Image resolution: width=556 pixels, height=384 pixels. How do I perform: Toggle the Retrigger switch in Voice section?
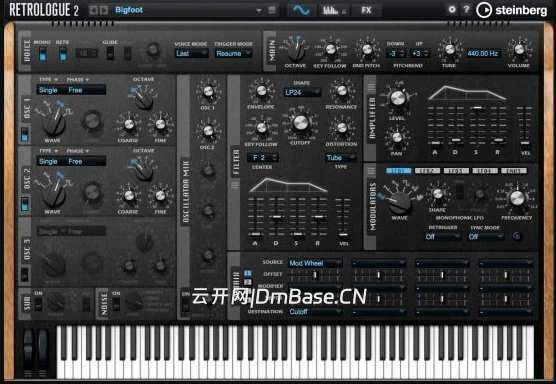[x=62, y=54]
